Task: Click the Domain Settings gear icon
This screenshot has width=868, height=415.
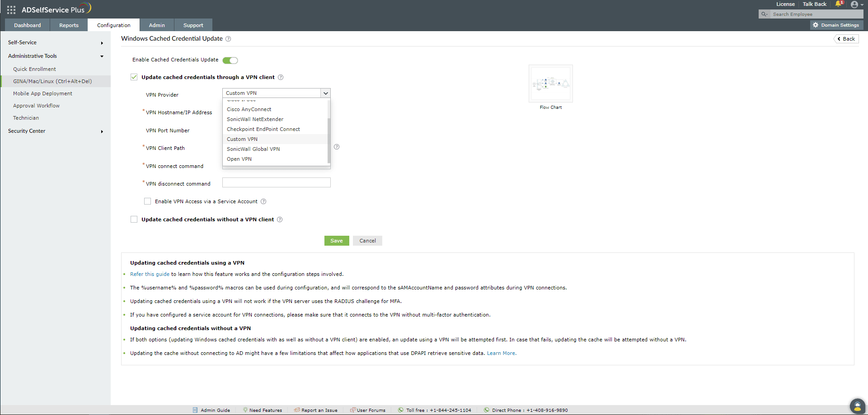Action: (816, 25)
